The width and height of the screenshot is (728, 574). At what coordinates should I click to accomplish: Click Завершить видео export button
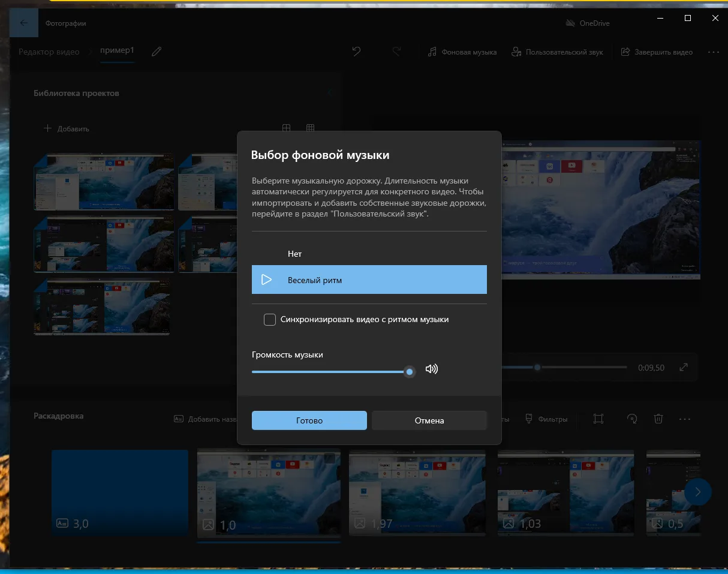[x=657, y=52]
